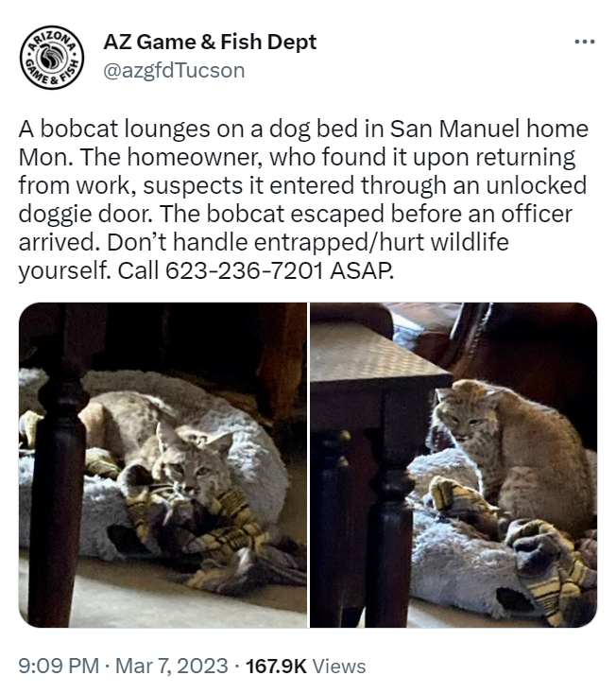616x693 pixels.
Task: Click the phone number 623-236-7201
Action: [x=245, y=270]
